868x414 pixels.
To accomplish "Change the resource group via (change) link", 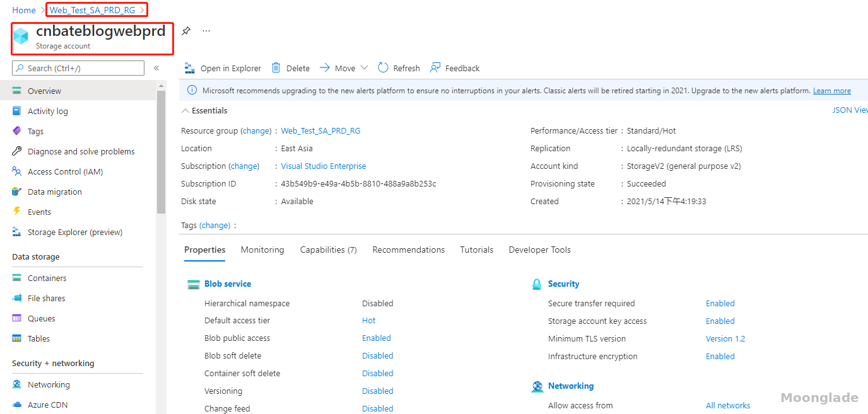I will click(257, 131).
